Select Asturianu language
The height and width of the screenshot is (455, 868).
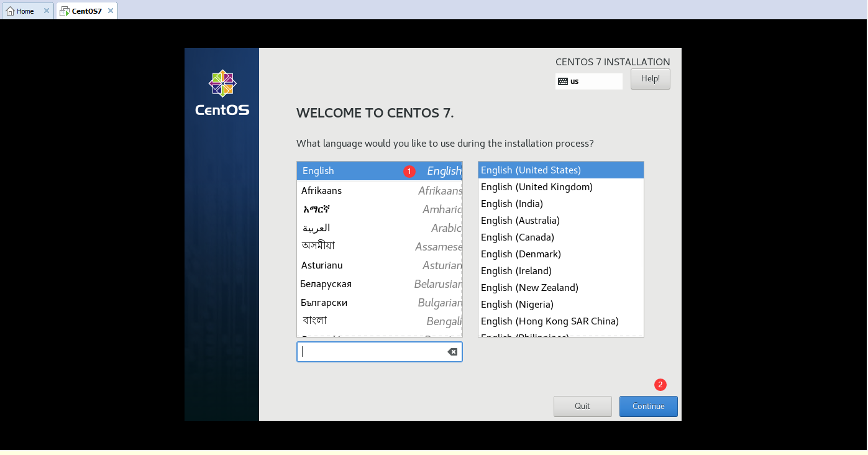[x=380, y=265]
